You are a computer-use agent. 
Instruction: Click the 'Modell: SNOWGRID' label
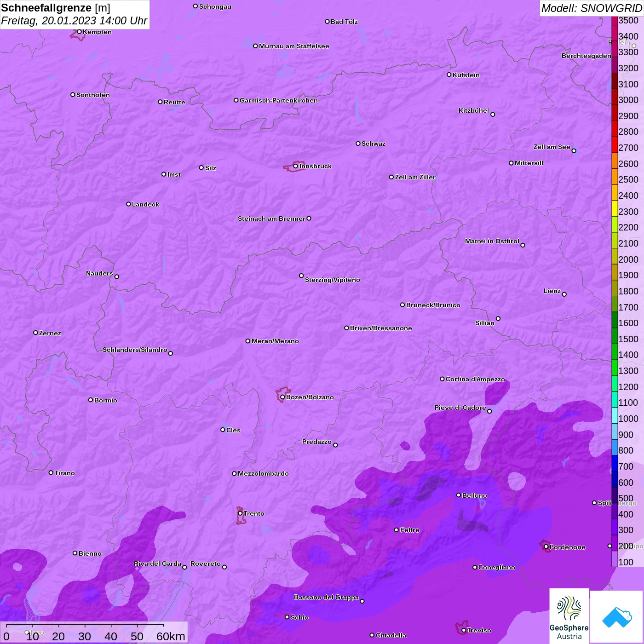pyautogui.click(x=592, y=8)
